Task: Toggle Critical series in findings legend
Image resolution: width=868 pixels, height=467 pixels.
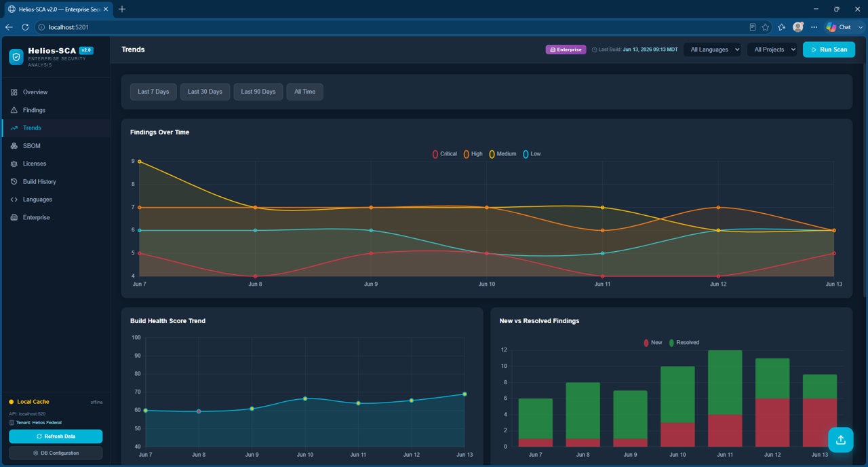Action: coord(445,154)
